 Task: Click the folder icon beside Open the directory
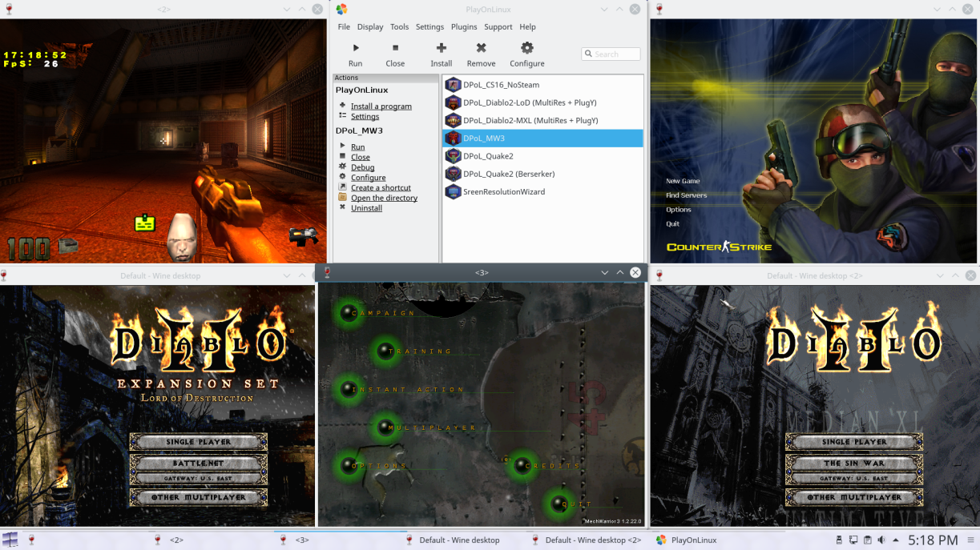(x=343, y=197)
